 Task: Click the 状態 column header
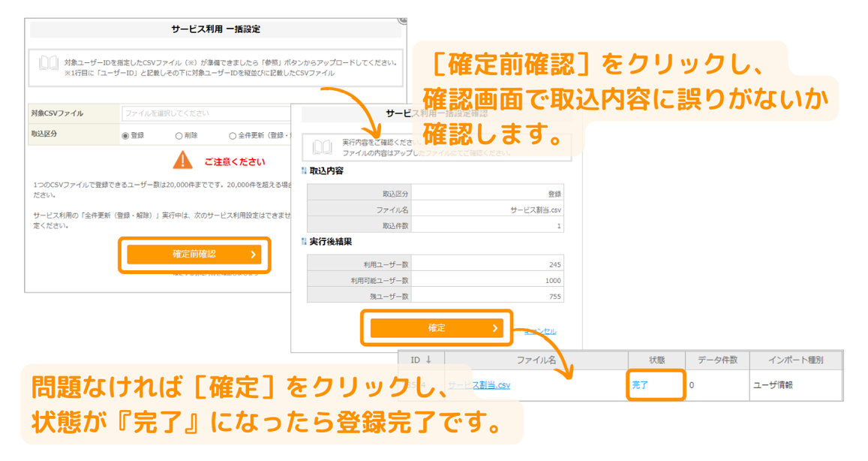pyautogui.click(x=656, y=360)
